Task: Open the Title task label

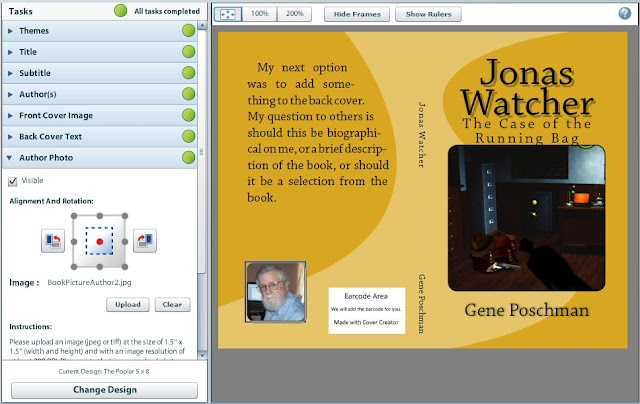Action: click(x=28, y=52)
